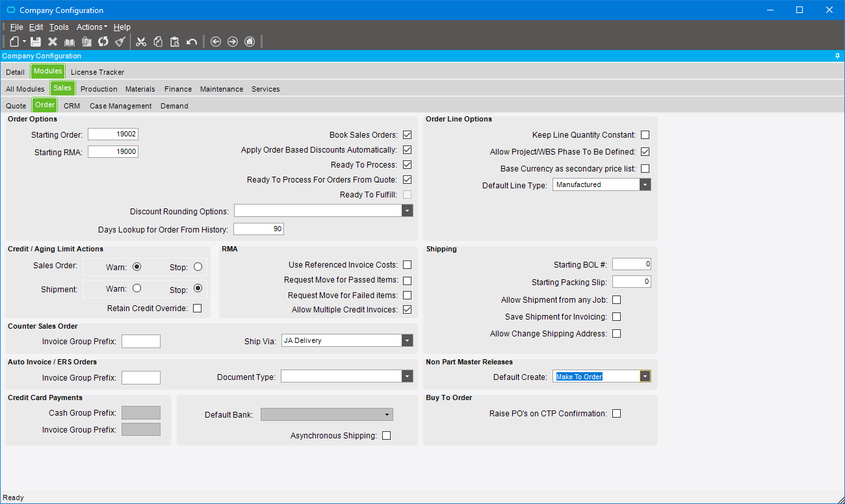Enable Keep Line Quantity Constant

645,135
